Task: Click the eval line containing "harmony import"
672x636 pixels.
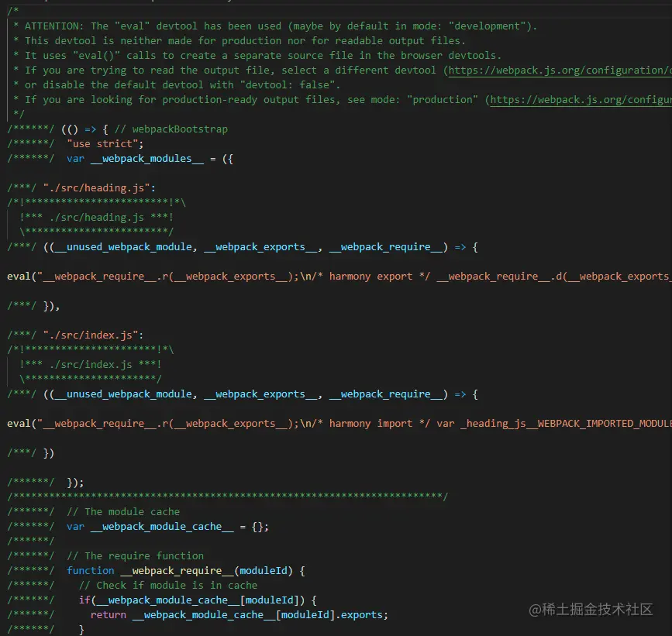Action: (x=339, y=424)
